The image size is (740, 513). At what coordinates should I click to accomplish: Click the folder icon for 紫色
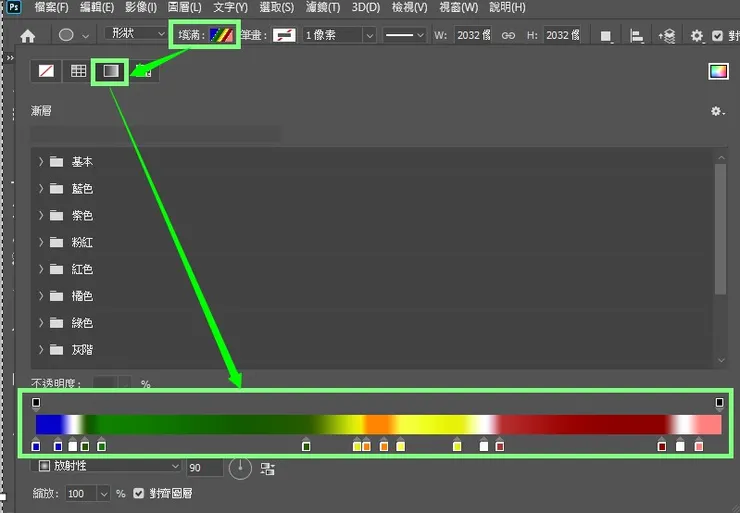click(57, 216)
